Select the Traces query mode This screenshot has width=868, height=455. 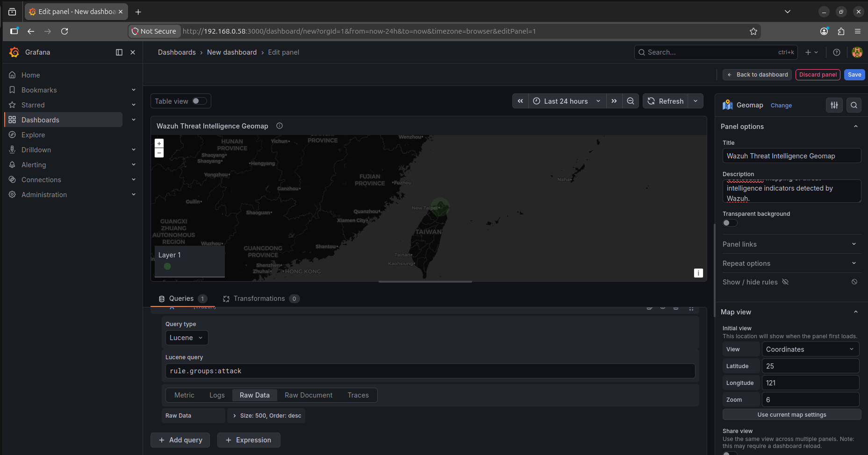pyautogui.click(x=358, y=395)
